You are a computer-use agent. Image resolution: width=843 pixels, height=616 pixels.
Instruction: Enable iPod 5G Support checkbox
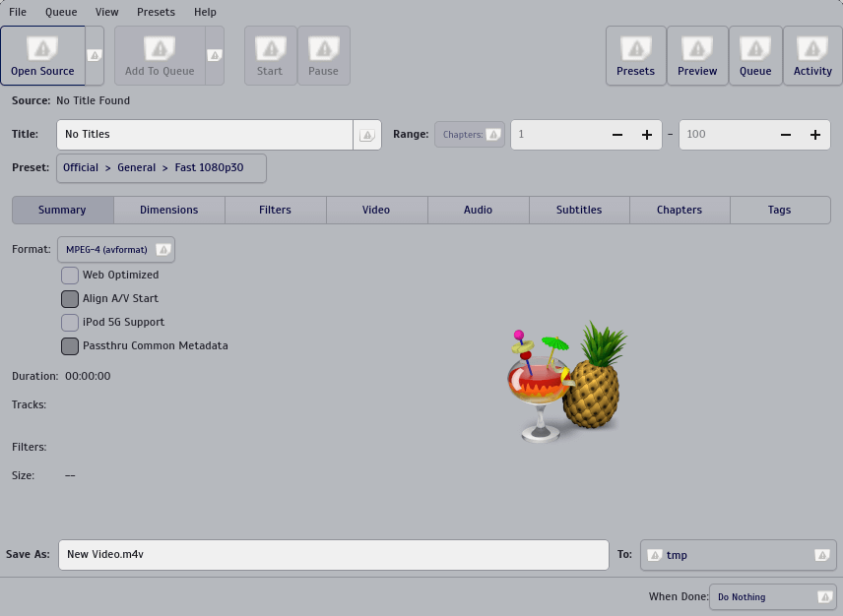point(70,323)
